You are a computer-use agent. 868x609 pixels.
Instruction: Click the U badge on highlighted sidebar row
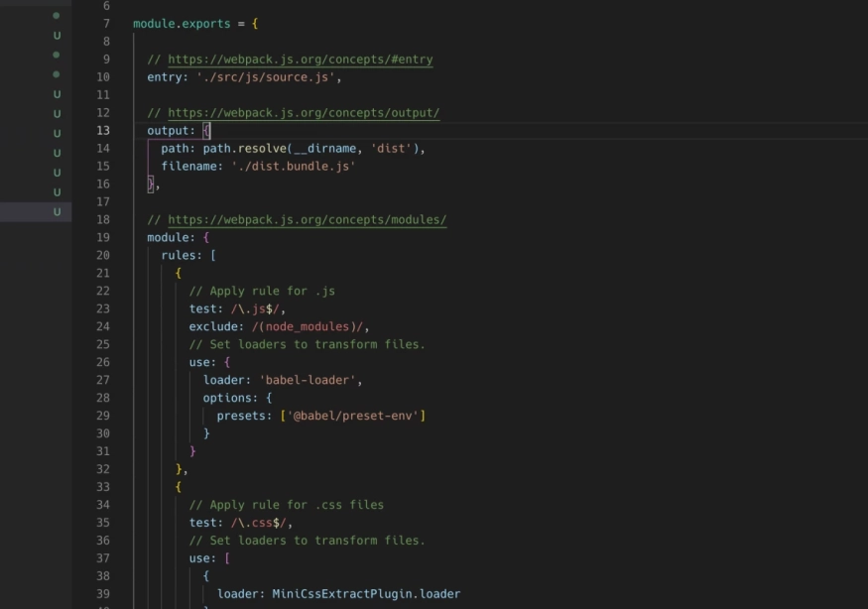point(57,211)
